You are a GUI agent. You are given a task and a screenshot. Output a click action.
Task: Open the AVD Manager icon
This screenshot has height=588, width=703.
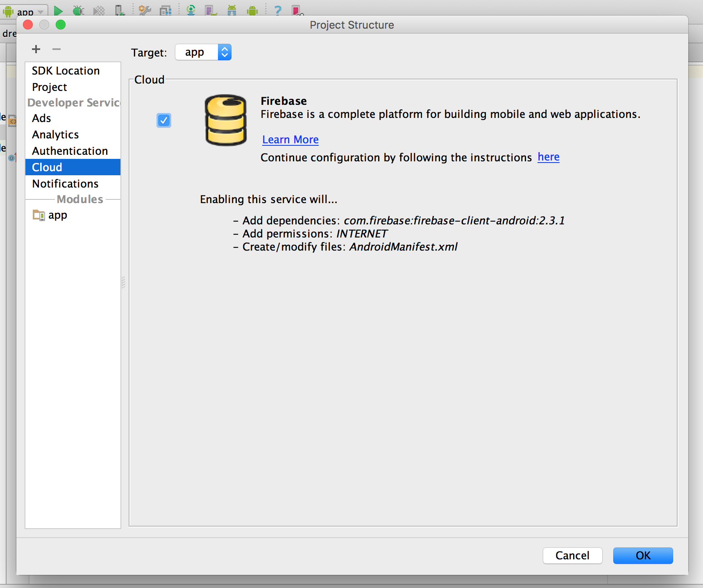pyautogui.click(x=211, y=10)
